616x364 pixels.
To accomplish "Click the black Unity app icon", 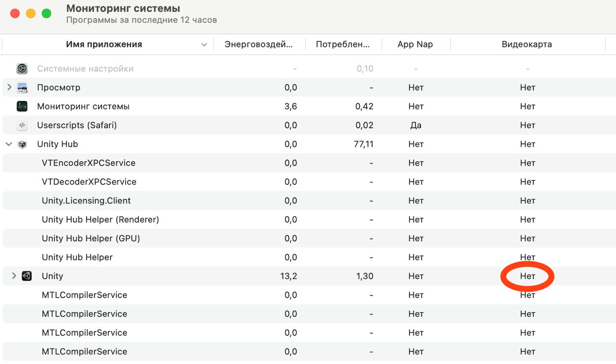I will pos(27,276).
